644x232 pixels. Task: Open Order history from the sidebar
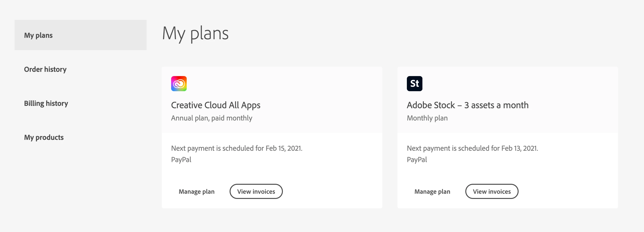click(x=45, y=69)
